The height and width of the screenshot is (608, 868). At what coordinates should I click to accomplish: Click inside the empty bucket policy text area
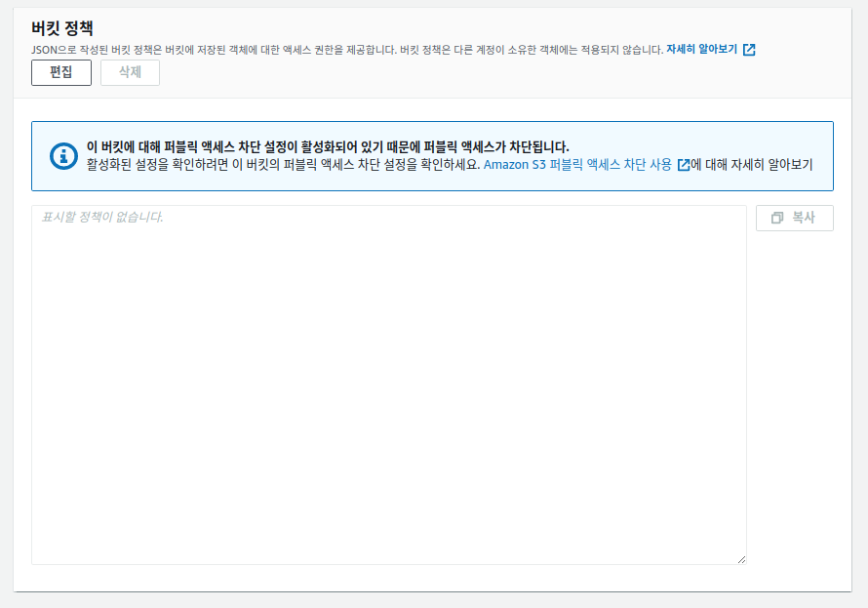(388, 385)
